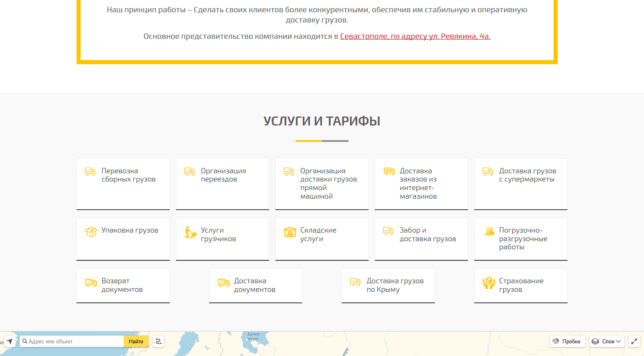Screen dimensions: 644x356
Task: Open the Доставка документов service
Action: 256,286
